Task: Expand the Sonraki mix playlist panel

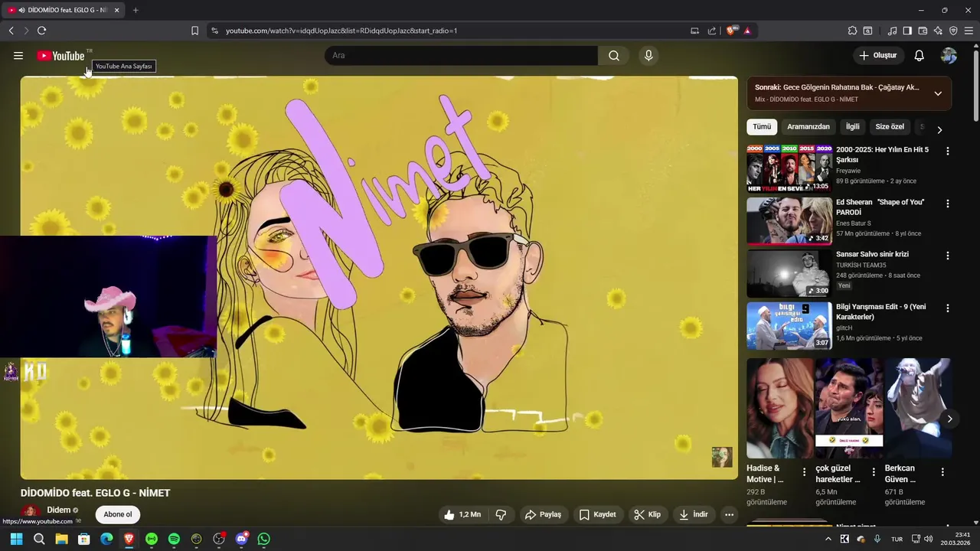Action: click(x=938, y=93)
